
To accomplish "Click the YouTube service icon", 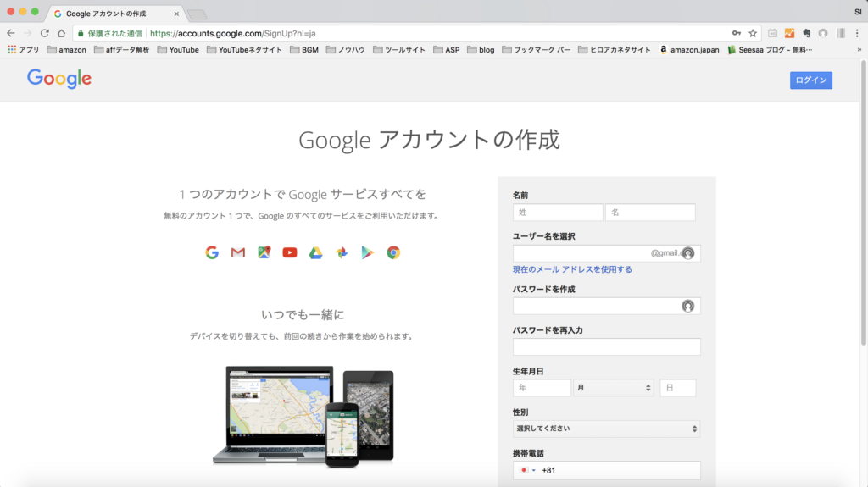I will [290, 252].
